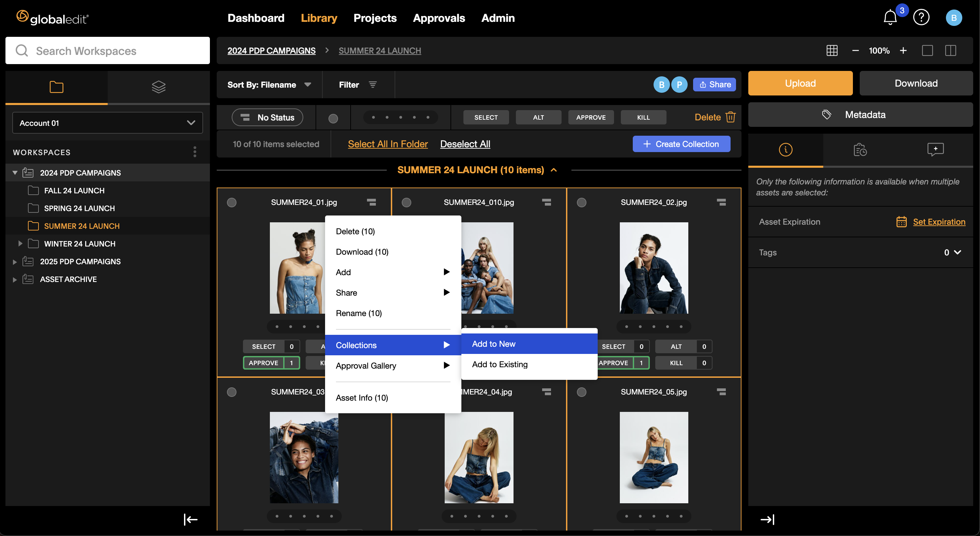This screenshot has width=980, height=536.
Task: Select Rename (10) from context menu
Action: click(393, 313)
